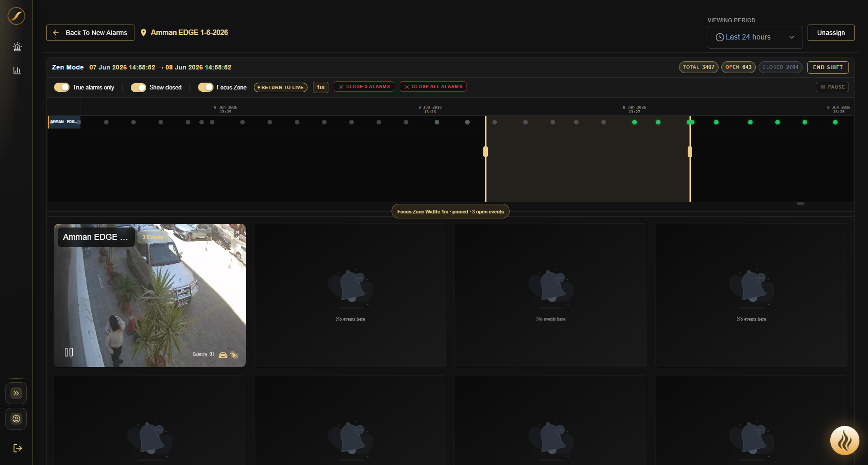Image resolution: width=868 pixels, height=465 pixels.
Task: Open the analytics bar chart icon
Action: 17,70
